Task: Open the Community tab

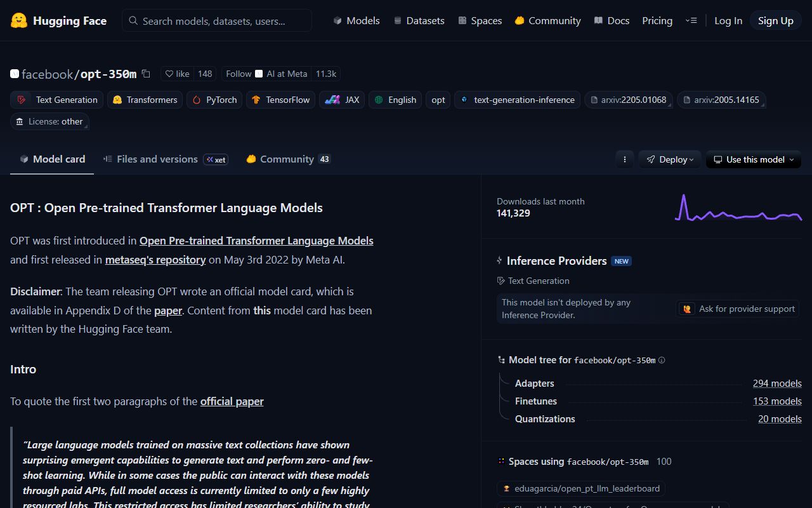Action: [x=287, y=159]
